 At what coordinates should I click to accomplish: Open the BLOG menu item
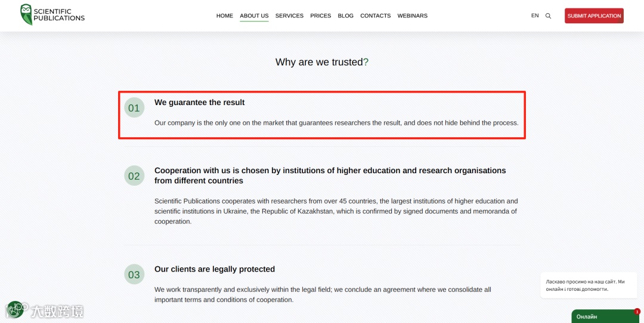coord(345,16)
